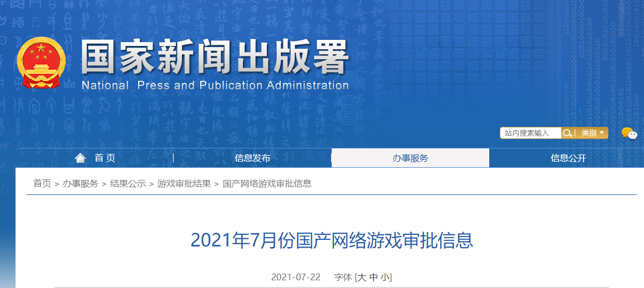Viewport: 644px width, 288px height.
Task: Click inside the 站内搜索输入 search field
Action: pos(530,133)
